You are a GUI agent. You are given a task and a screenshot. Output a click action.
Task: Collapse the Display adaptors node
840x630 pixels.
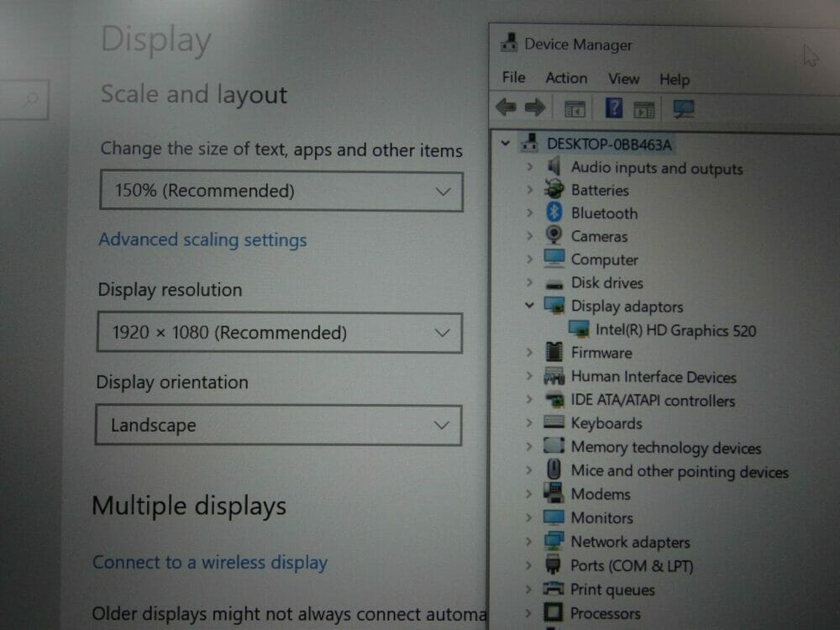click(x=529, y=306)
